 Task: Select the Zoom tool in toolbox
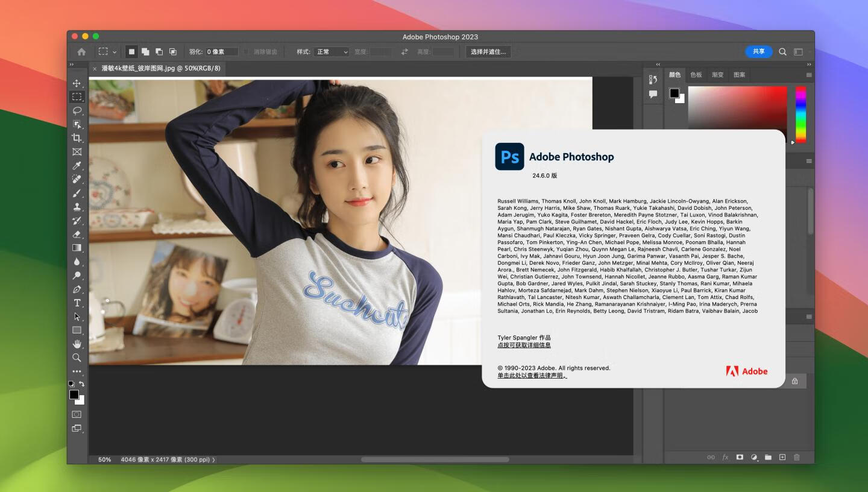pos(77,358)
